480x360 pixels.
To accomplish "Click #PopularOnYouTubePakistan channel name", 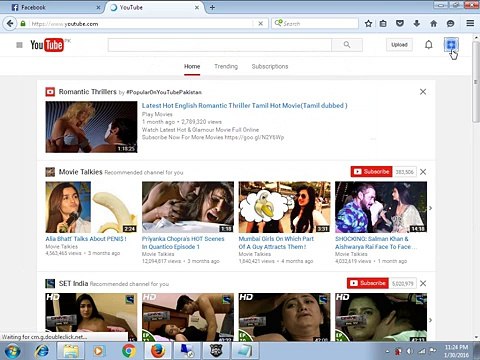I will [164, 92].
